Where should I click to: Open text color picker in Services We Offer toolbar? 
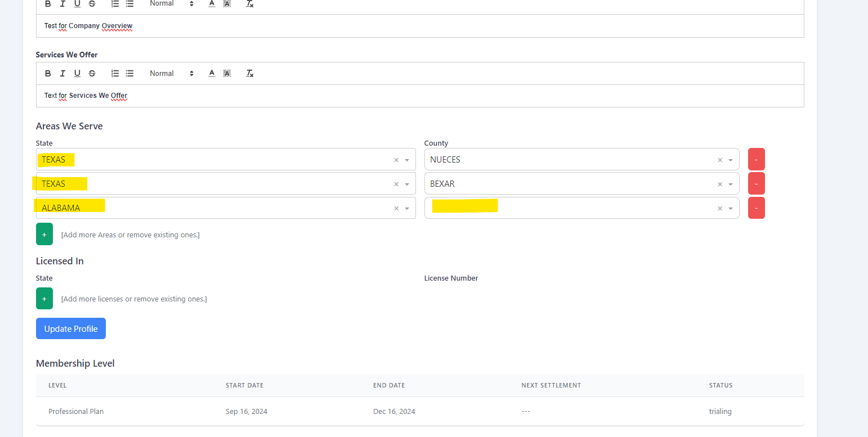click(212, 74)
